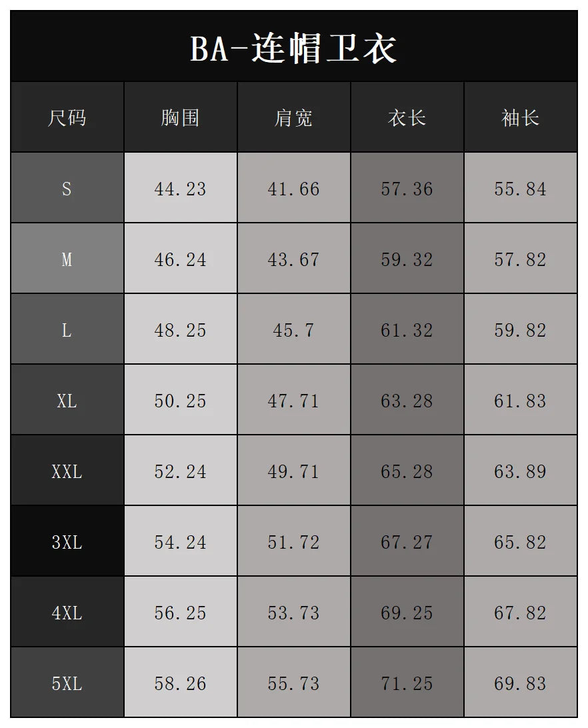Click the XXL size row label
The image size is (588, 728).
(x=67, y=471)
